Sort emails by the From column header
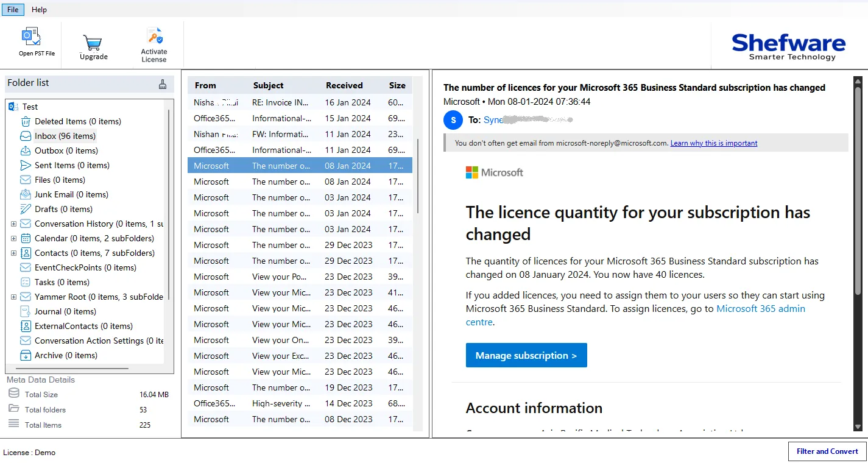The height and width of the screenshot is (463, 868). 205,85
